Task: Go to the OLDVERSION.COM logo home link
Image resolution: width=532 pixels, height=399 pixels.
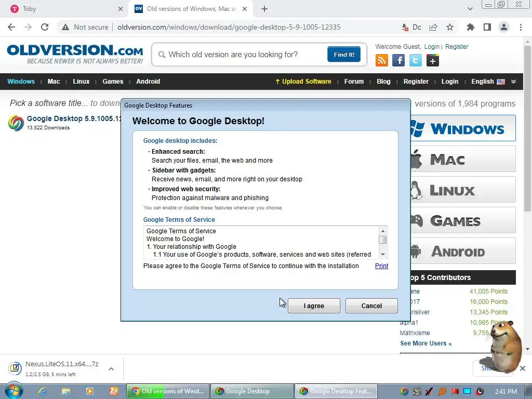Action: 75,54
